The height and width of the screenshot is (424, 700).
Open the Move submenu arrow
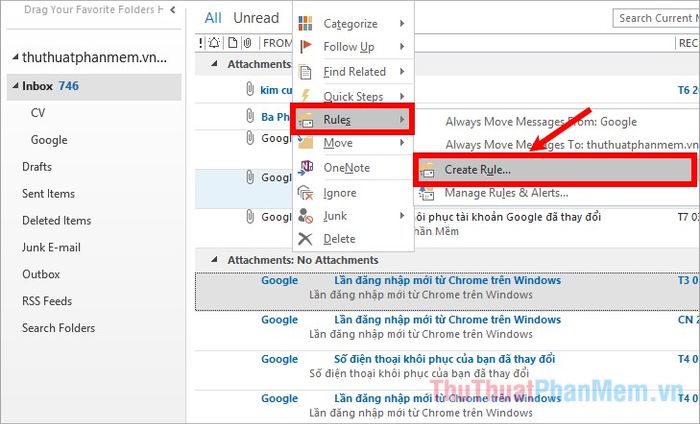click(402, 142)
